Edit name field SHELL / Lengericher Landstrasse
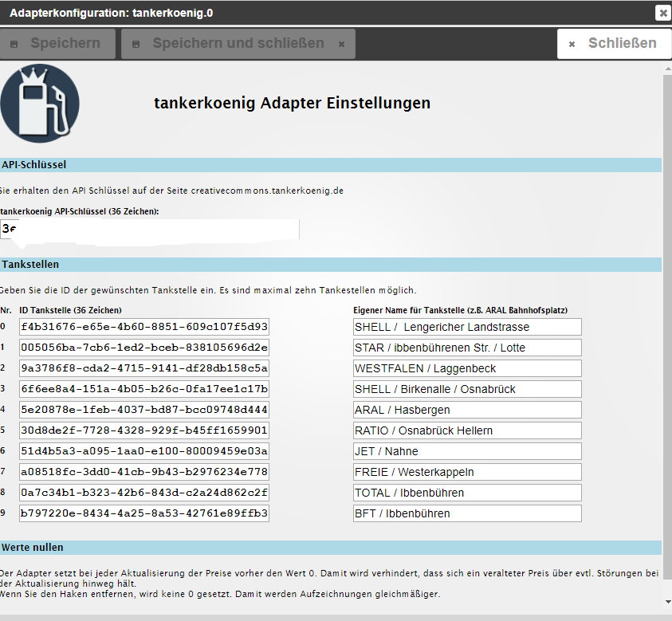This screenshot has width=672, height=621. [467, 327]
